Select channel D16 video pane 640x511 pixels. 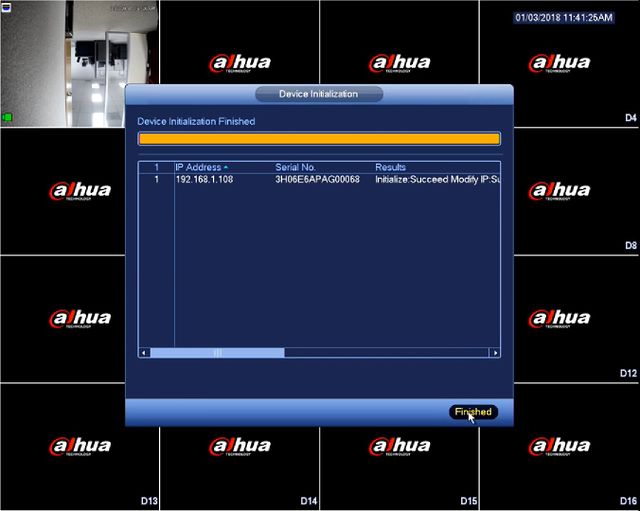click(559, 447)
